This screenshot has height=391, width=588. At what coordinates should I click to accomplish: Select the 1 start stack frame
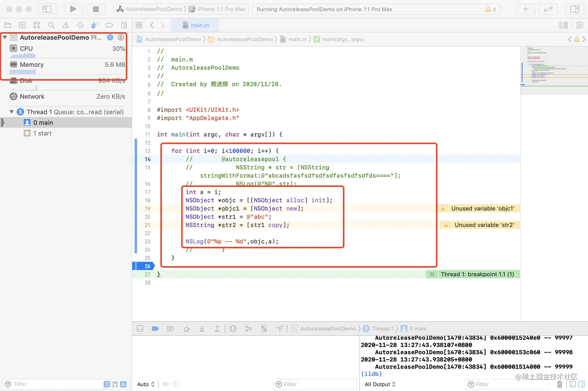coord(66,133)
